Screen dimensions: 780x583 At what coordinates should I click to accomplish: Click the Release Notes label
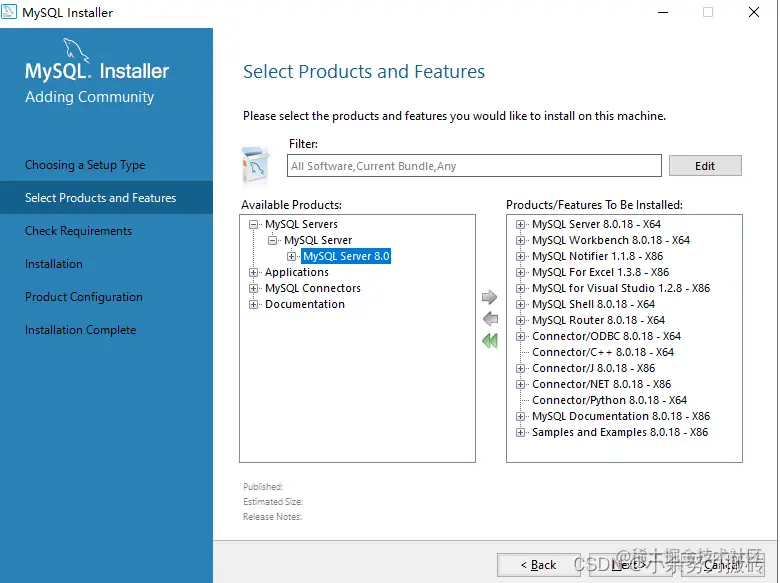(273, 517)
